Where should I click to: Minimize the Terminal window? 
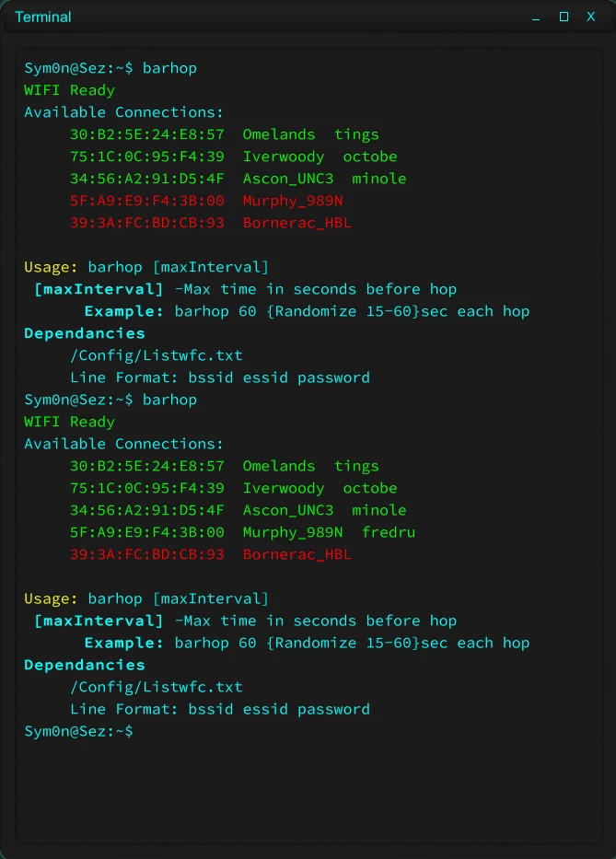[x=536, y=17]
